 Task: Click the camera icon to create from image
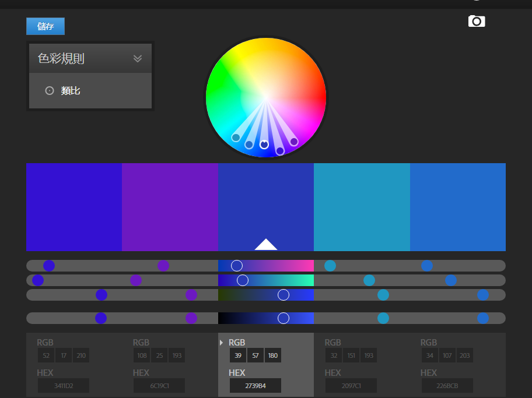click(x=477, y=22)
